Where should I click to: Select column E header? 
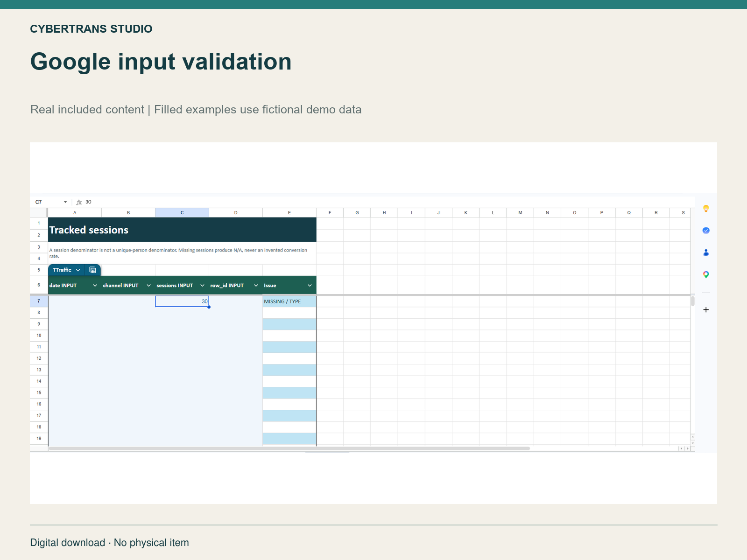(289, 213)
